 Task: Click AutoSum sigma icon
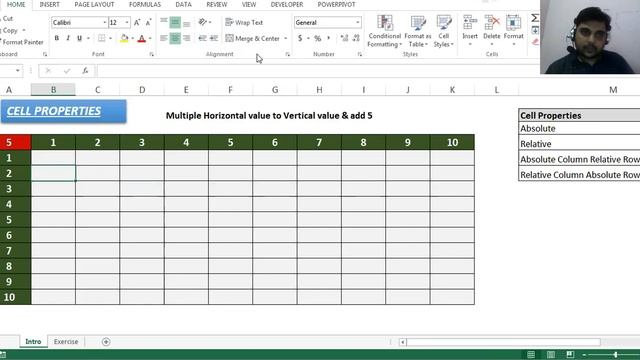(x=535, y=18)
